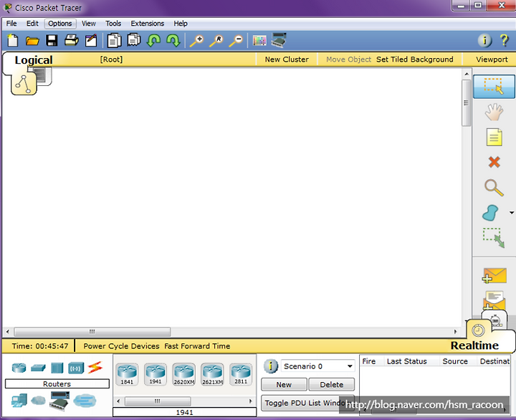Open the Extensions menu
This screenshot has height=420, width=516.
147,24
